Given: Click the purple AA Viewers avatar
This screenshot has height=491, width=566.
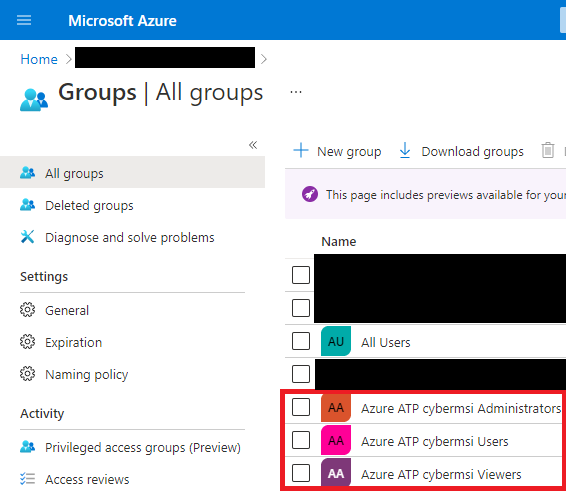Looking at the screenshot, I should click(x=336, y=473).
